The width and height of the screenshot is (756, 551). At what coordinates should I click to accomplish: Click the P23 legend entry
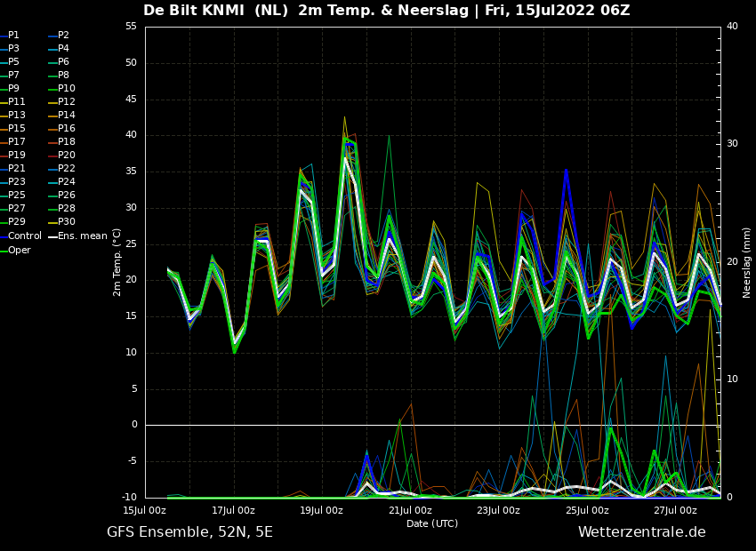[x=13, y=181]
